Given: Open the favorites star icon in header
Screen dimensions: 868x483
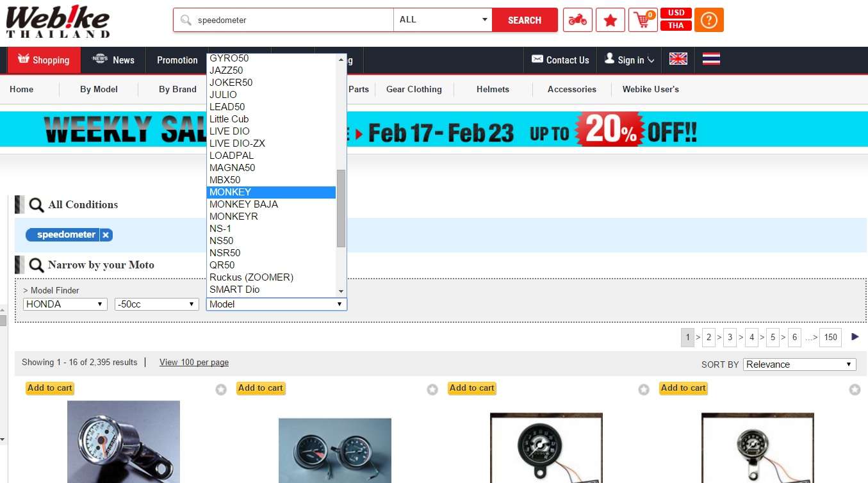Looking at the screenshot, I should point(610,20).
